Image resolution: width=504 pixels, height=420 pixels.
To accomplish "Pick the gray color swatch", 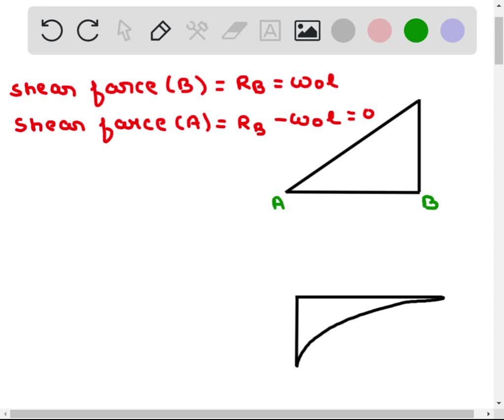I will click(x=343, y=30).
